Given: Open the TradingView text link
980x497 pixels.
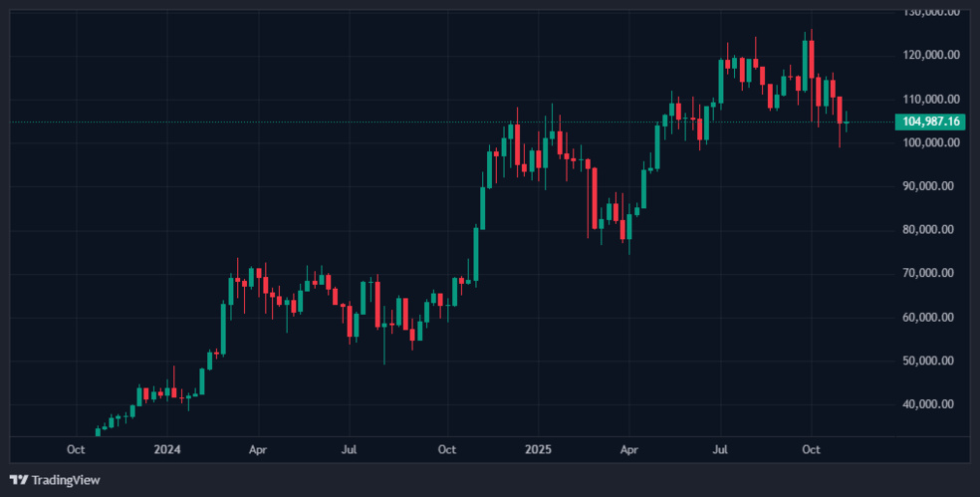Looking at the screenshot, I should (66, 480).
